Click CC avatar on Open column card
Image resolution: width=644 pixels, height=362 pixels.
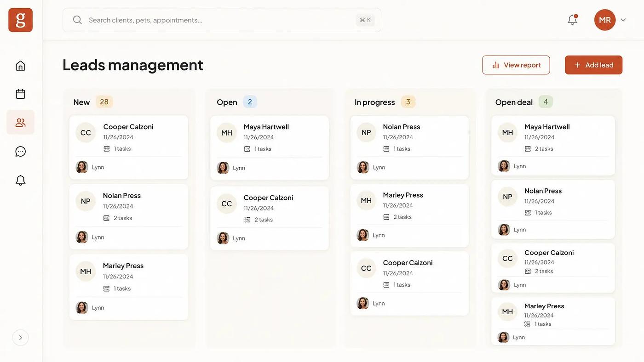pos(227,204)
